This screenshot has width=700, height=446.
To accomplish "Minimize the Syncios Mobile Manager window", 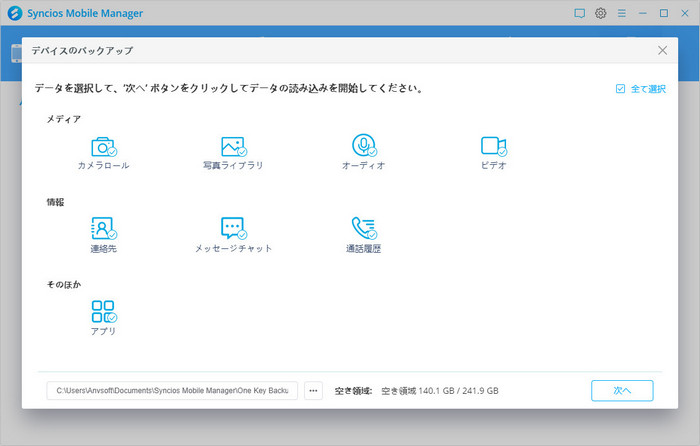I will pyautogui.click(x=642, y=13).
